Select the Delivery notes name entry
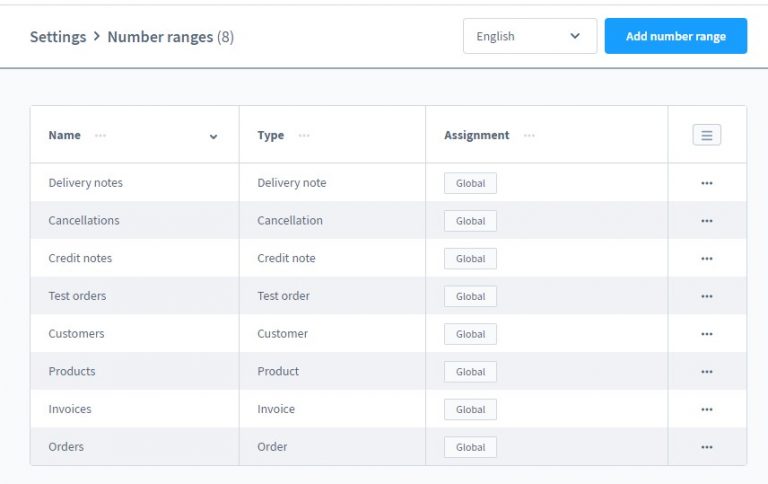Image resolution: width=768 pixels, height=484 pixels. (x=86, y=183)
